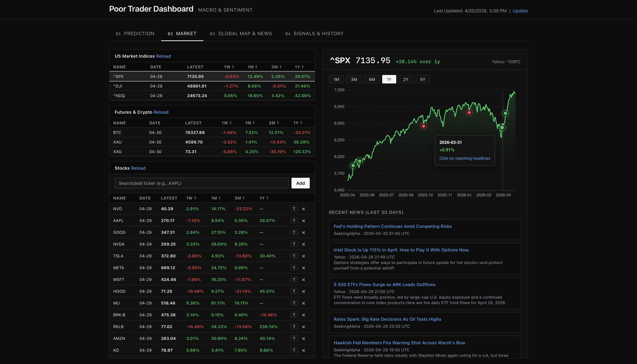Sort US indices by 1W column
Viewport: 637px width, 364px height.
coord(229,67)
